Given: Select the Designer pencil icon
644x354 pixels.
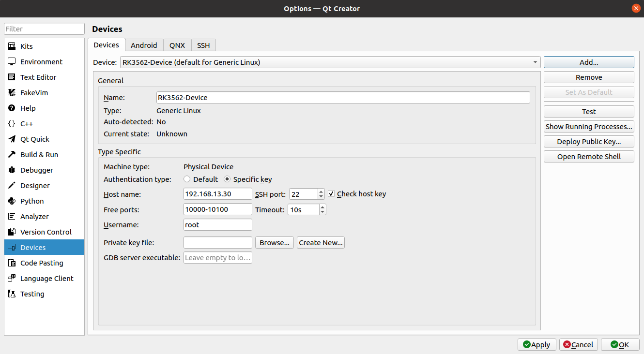Looking at the screenshot, I should click(12, 186).
